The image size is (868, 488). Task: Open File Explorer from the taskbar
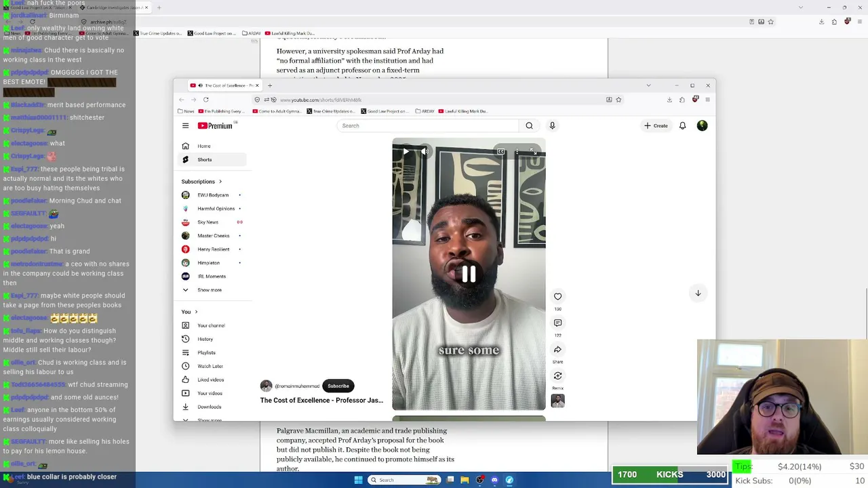[465, 480]
